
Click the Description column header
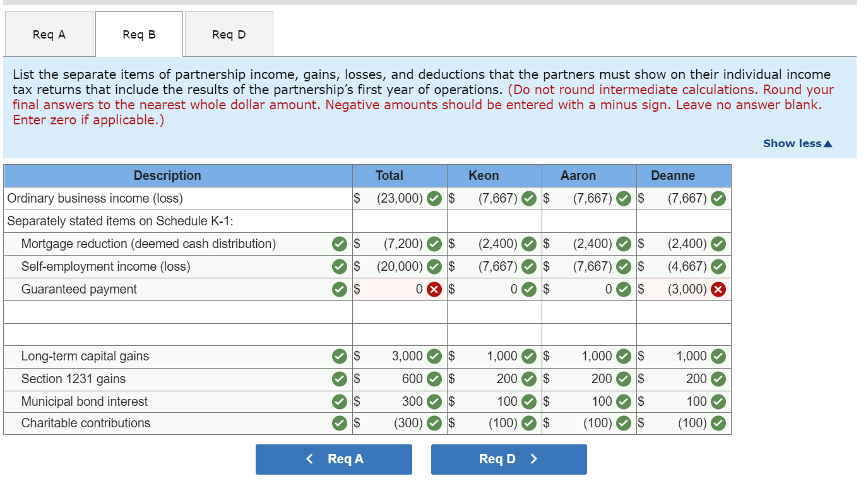pos(167,175)
